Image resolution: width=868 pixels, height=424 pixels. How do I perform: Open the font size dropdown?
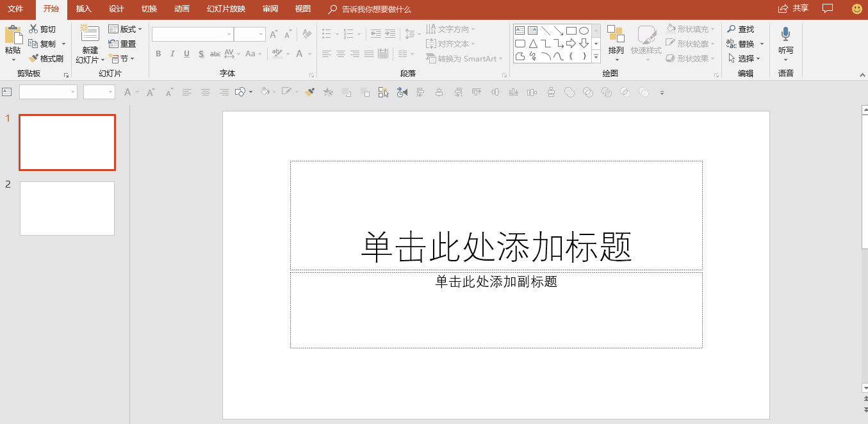pyautogui.click(x=260, y=34)
